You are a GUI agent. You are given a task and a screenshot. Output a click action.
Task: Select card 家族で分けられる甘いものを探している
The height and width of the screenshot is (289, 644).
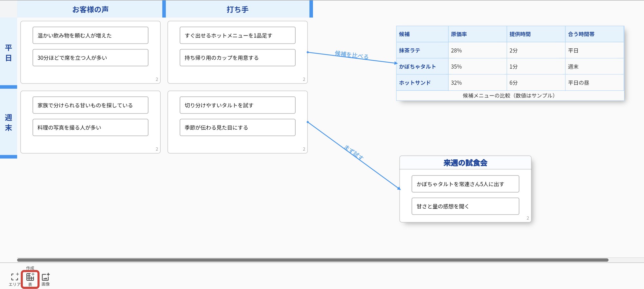click(x=90, y=105)
